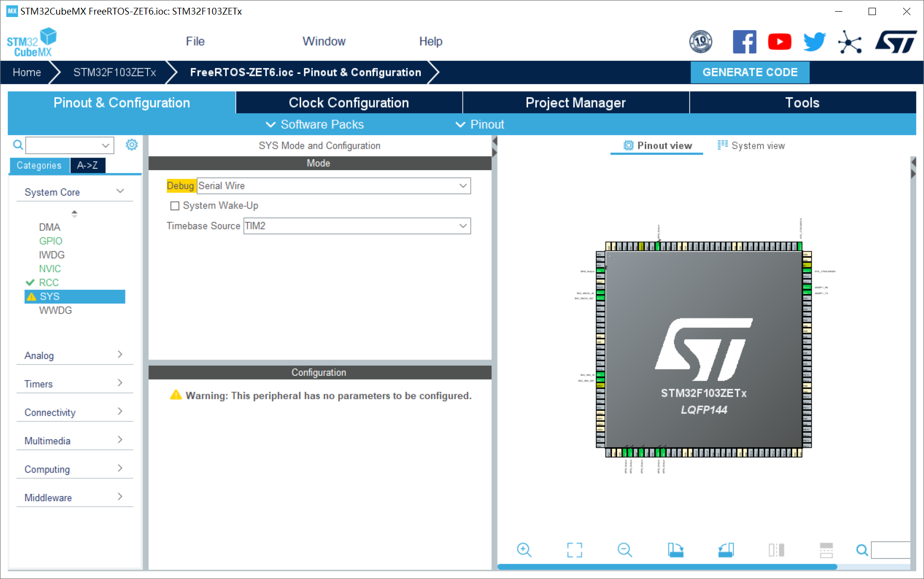Switch to the Tools tab
Viewport: 924px width, 579px height.
[802, 103]
